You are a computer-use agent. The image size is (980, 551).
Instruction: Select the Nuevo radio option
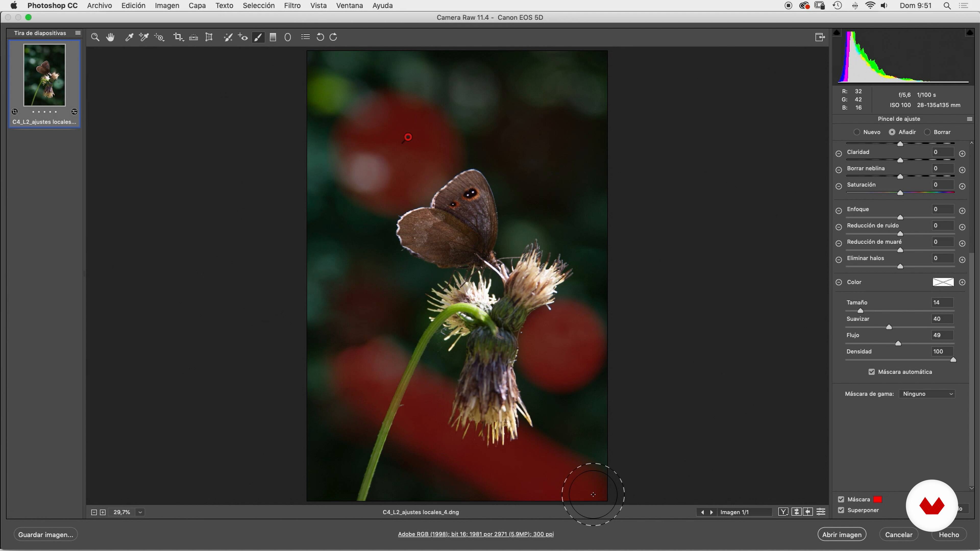[857, 132]
